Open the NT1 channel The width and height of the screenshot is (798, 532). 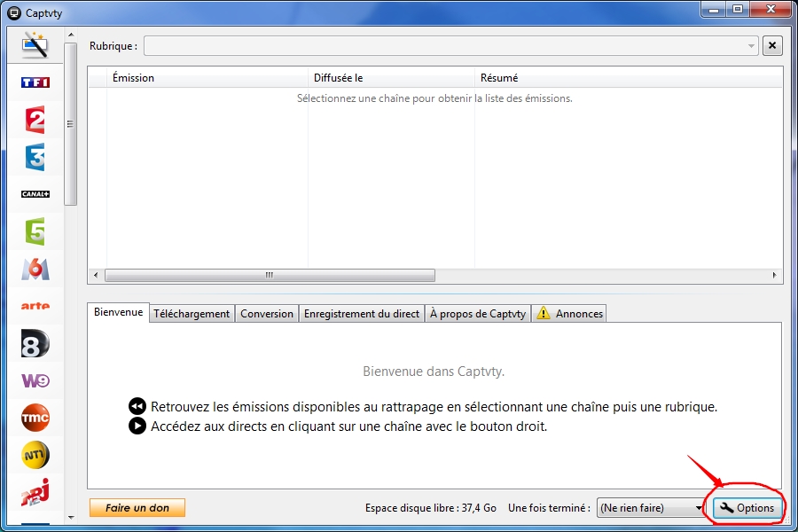pos(35,455)
